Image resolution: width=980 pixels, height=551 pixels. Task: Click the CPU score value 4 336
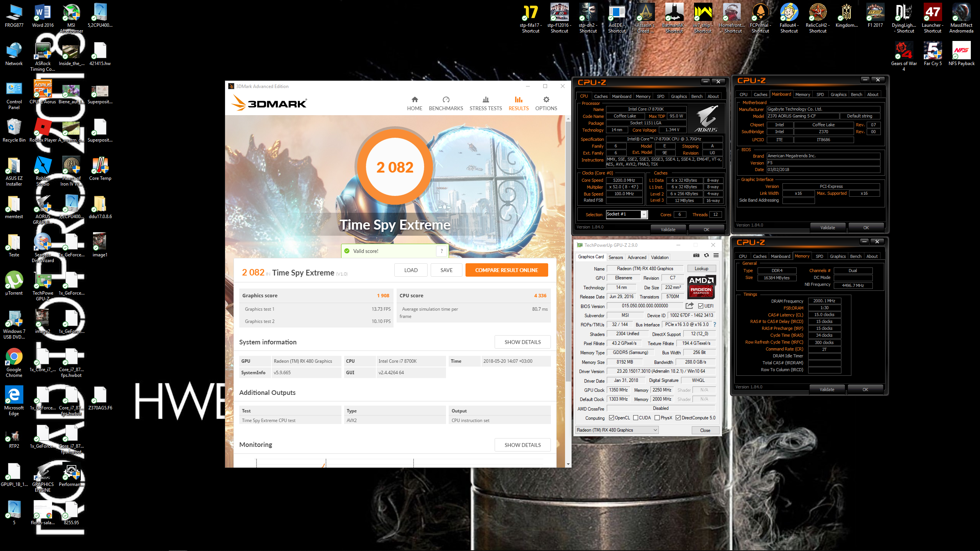tap(540, 295)
